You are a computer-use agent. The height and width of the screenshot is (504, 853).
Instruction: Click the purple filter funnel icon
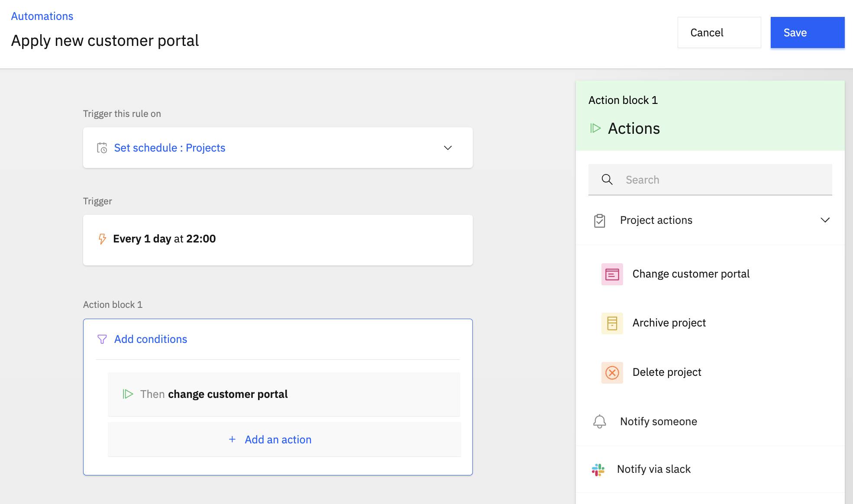point(102,339)
